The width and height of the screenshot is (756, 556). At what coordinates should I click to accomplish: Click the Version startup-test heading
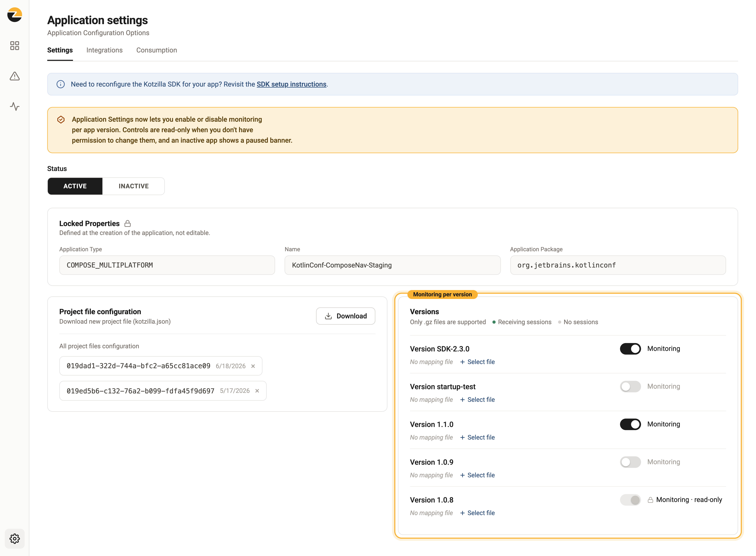click(443, 387)
